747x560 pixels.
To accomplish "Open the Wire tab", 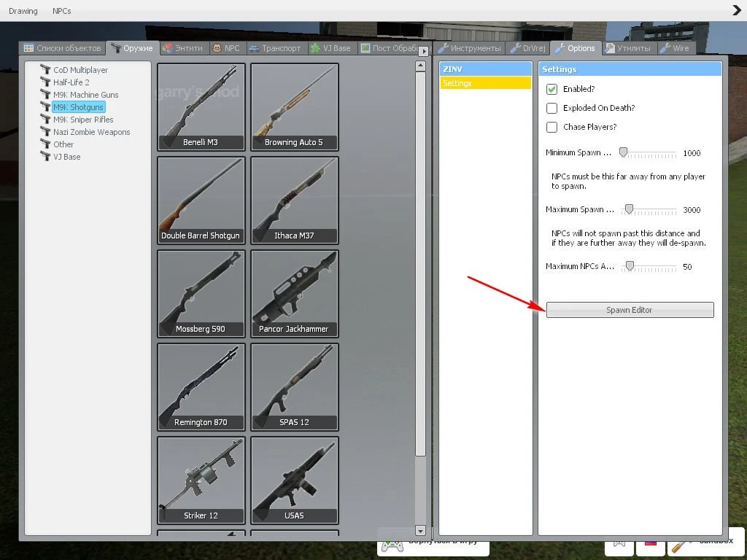I will [x=675, y=48].
